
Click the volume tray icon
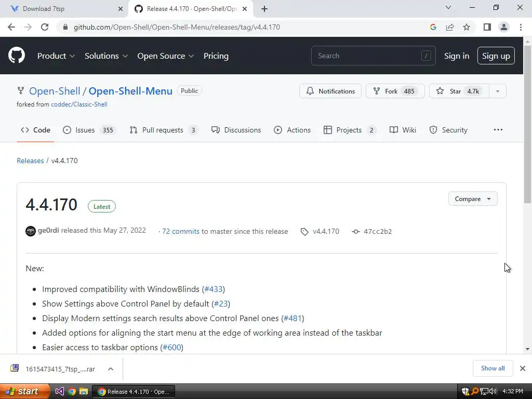tap(493, 392)
